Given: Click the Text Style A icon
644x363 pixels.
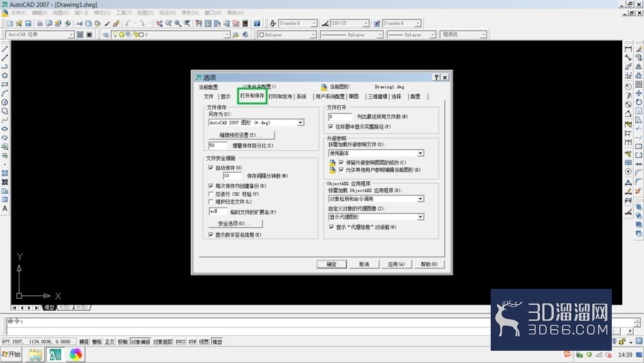Looking at the screenshot, I should coord(273,23).
